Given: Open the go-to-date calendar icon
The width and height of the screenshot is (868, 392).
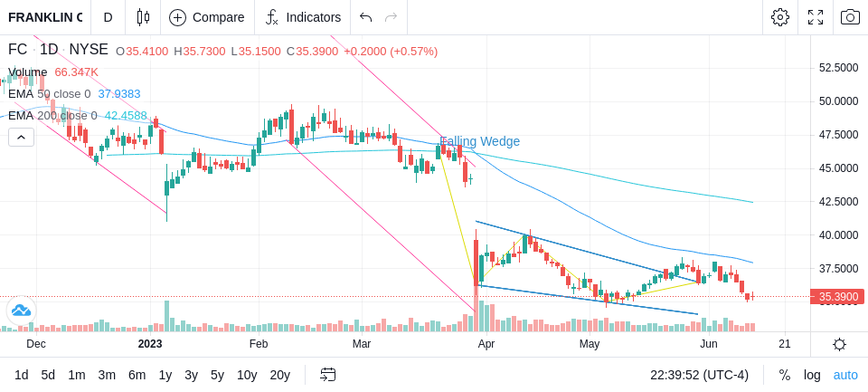Looking at the screenshot, I should (x=327, y=375).
